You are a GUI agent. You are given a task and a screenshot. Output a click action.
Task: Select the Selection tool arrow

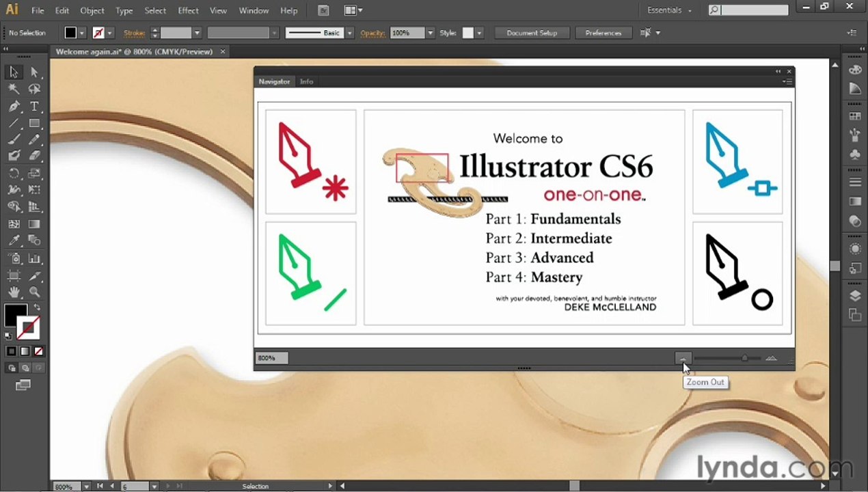click(x=14, y=72)
